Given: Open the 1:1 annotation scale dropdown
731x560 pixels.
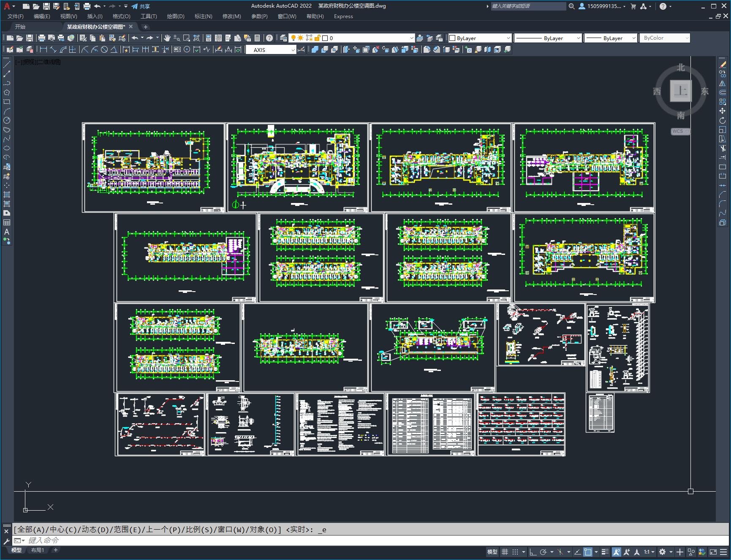Looking at the screenshot, I should [x=649, y=552].
